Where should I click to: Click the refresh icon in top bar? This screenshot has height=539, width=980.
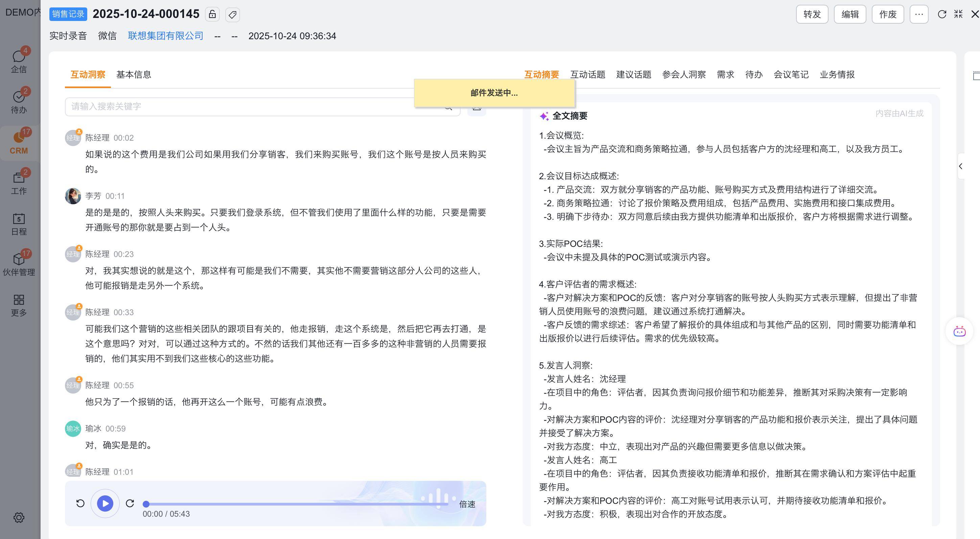point(942,15)
